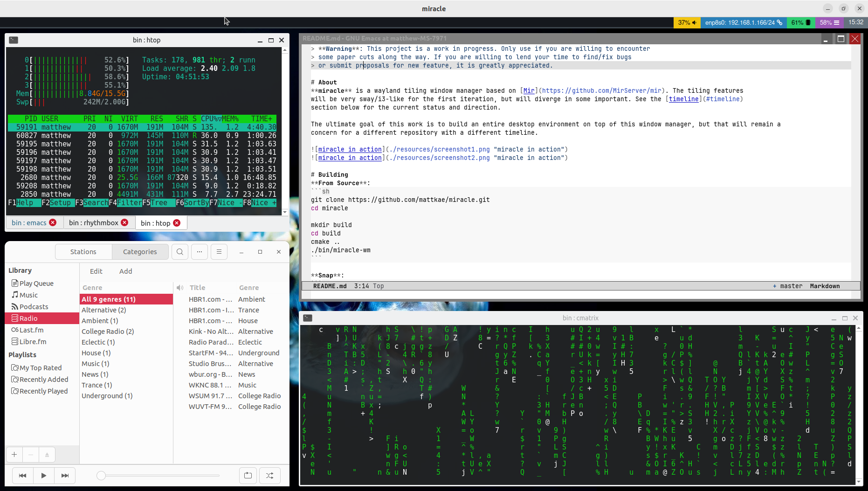Click the eject device button in Rhythmbox
Image resolution: width=868 pixels, height=491 pixels.
tap(47, 454)
